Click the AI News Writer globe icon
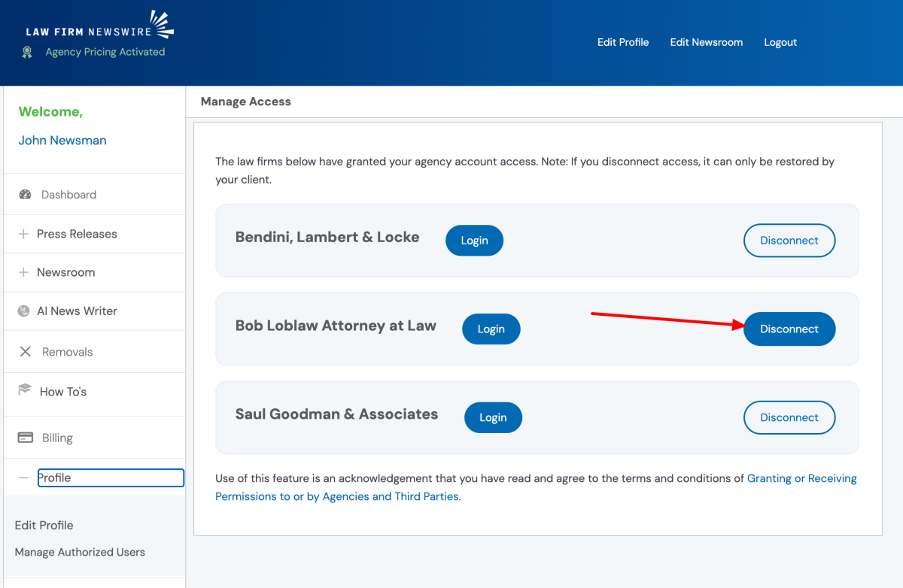Image resolution: width=903 pixels, height=588 pixels. [x=23, y=311]
